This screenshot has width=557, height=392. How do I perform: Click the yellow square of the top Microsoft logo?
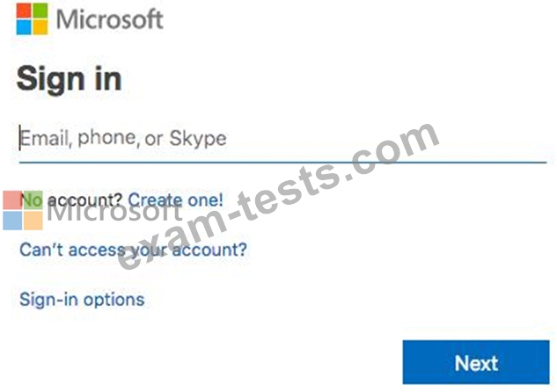[40, 27]
